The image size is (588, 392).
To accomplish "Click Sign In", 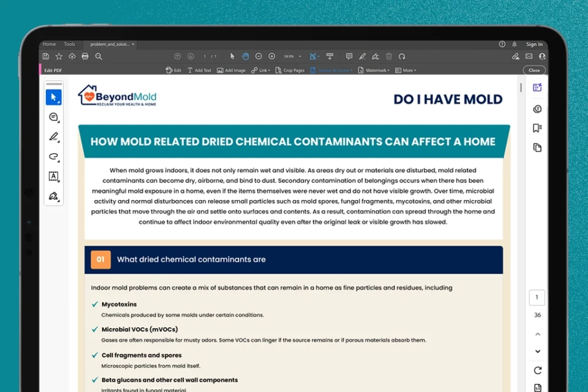I will (x=534, y=44).
